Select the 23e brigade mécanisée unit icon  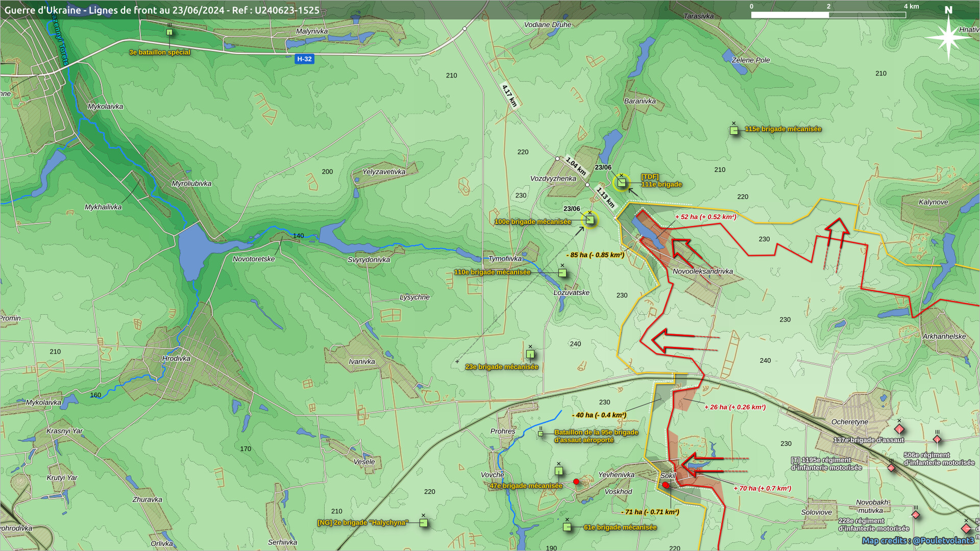530,354
